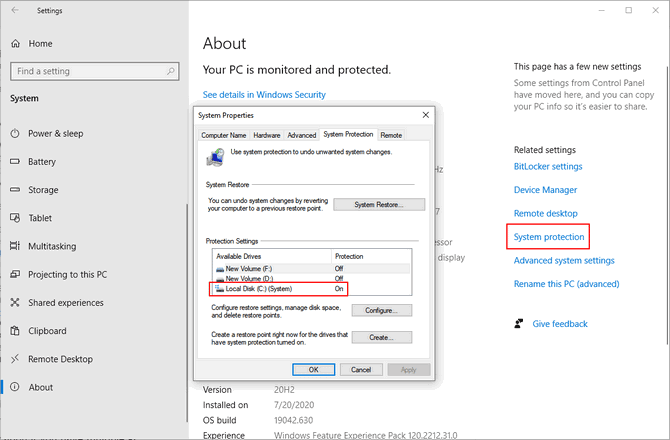The height and width of the screenshot is (440, 670).
Task: Click the Apply button
Action: point(408,370)
